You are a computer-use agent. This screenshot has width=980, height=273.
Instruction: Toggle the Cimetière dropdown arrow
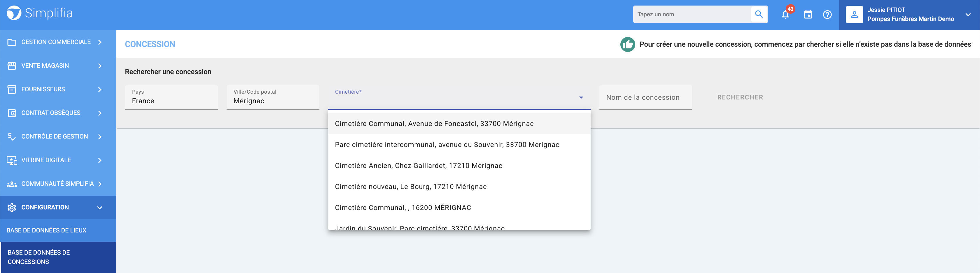(x=581, y=98)
